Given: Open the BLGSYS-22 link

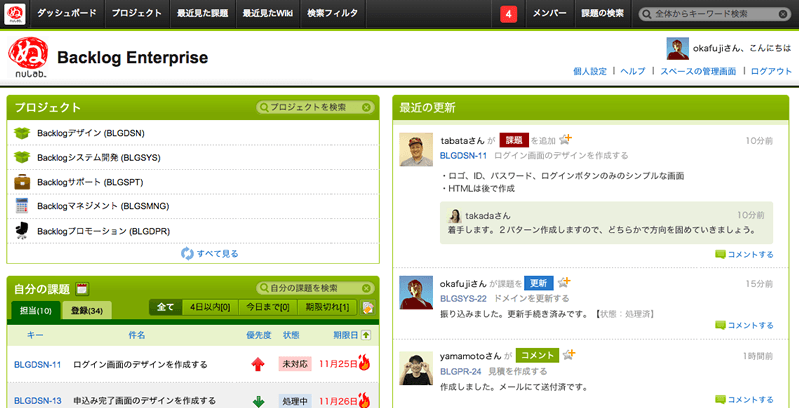Looking at the screenshot, I should click(x=463, y=298).
